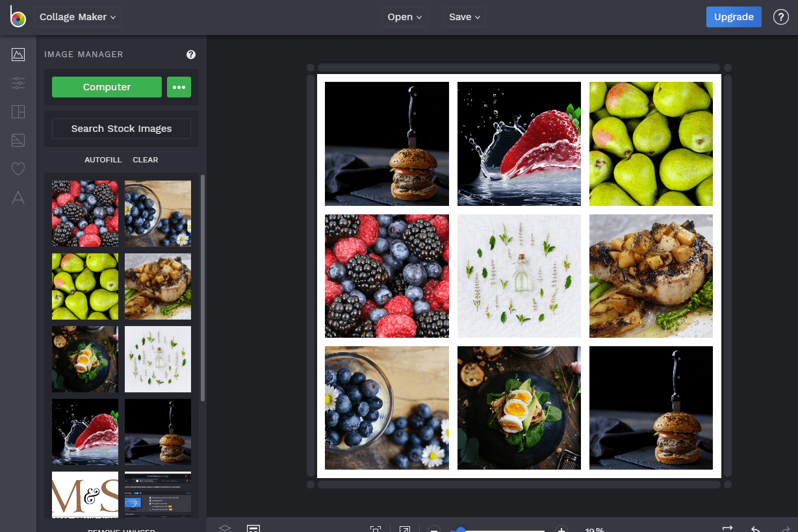Select the M&S logo thumbnail in Image Manager

click(85, 495)
